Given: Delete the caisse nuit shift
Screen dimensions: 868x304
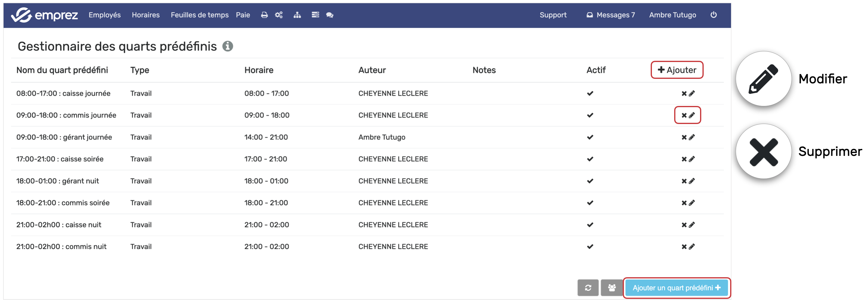Looking at the screenshot, I should (684, 225).
